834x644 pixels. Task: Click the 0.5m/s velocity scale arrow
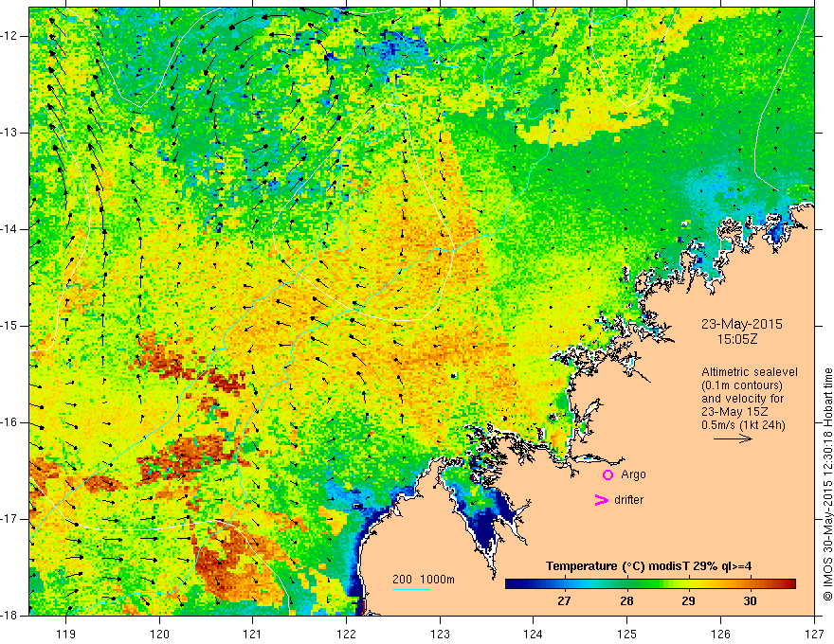click(733, 438)
